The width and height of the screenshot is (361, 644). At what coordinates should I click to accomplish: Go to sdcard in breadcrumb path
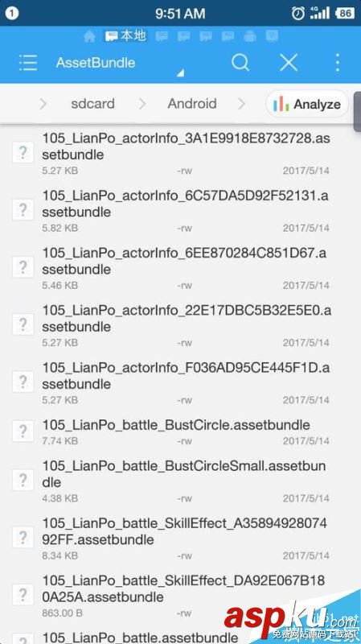92,104
